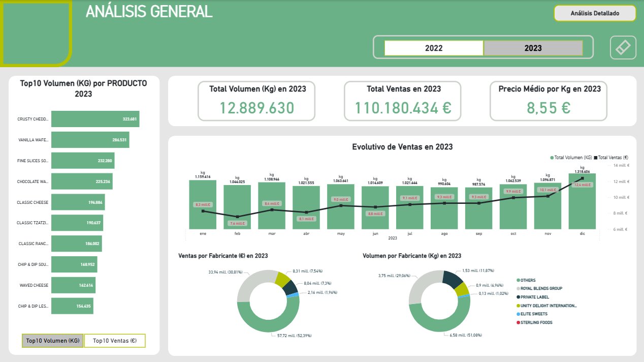The width and height of the screenshot is (644, 362).
Task: Select the sep column in sales chart
Action: coord(478,208)
